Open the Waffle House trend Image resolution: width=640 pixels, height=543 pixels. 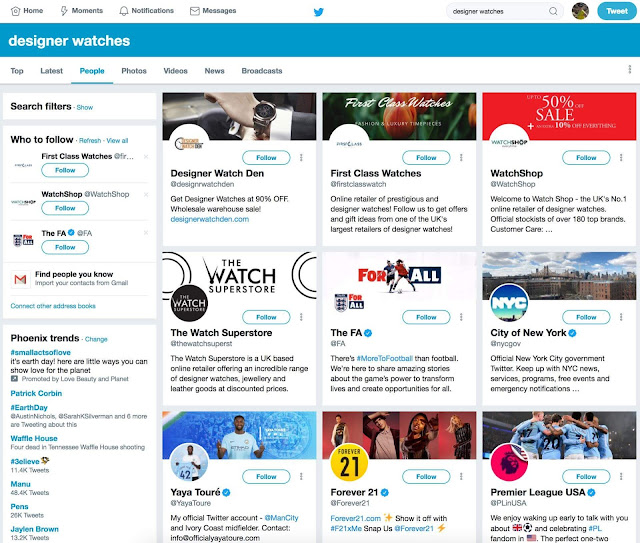[x=34, y=438]
